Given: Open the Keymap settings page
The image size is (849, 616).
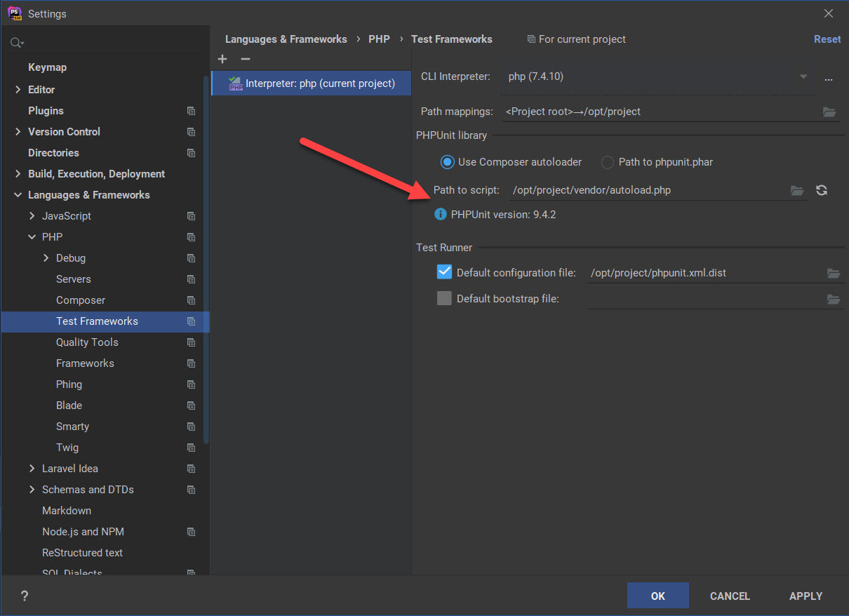Looking at the screenshot, I should (48, 67).
